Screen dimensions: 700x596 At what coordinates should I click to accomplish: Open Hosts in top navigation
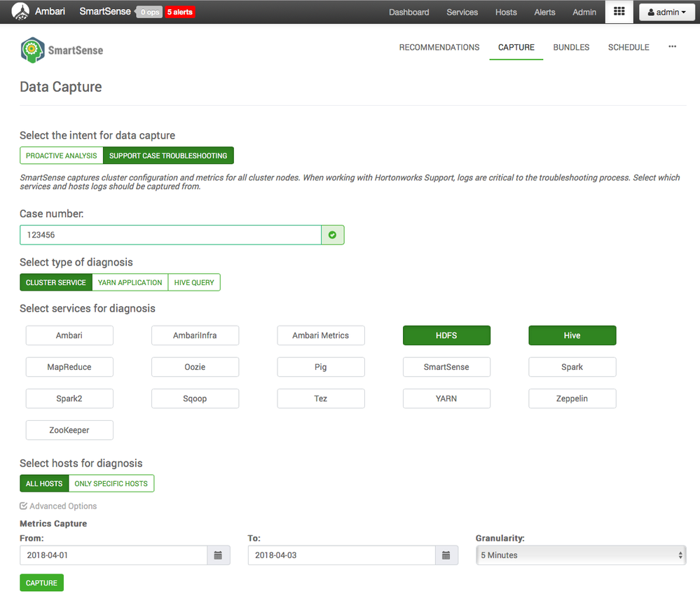[506, 12]
